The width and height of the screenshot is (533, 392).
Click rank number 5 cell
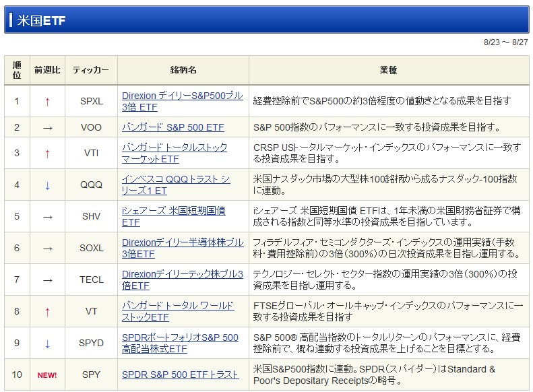click(x=17, y=216)
